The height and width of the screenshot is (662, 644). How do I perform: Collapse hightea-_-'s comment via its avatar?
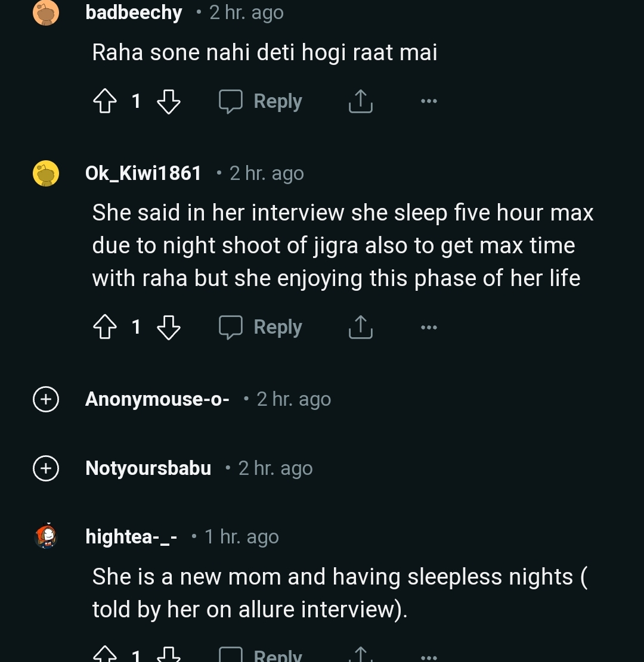45,536
